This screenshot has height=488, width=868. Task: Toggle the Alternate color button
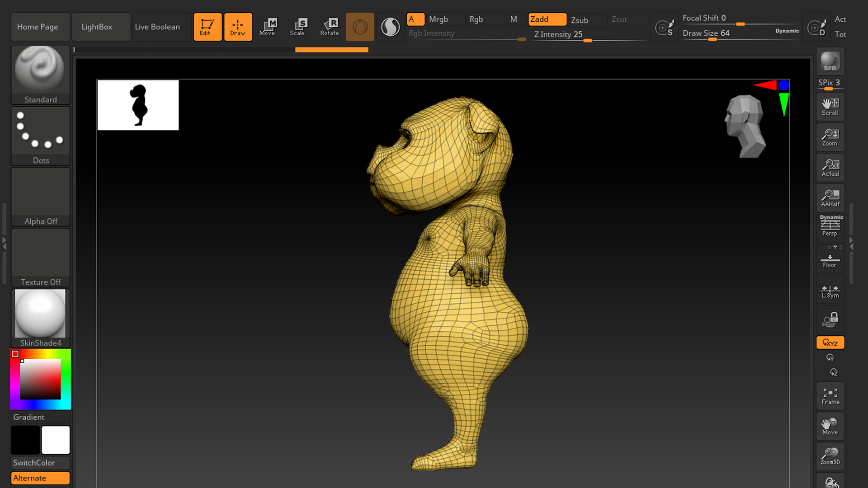40,478
